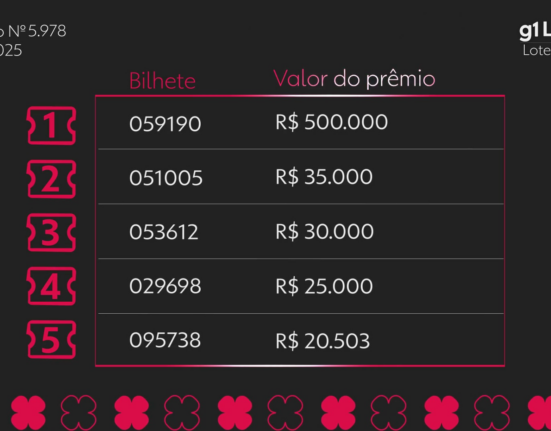The image size is (551, 431).
Task: Click ticket number 053612
Action: tap(164, 232)
